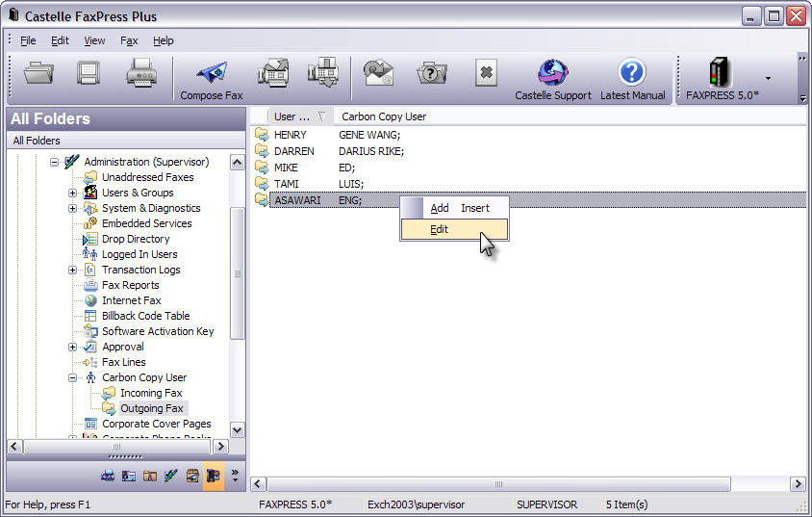Open the Help menu
This screenshot has width=812, height=517.
pos(164,40)
